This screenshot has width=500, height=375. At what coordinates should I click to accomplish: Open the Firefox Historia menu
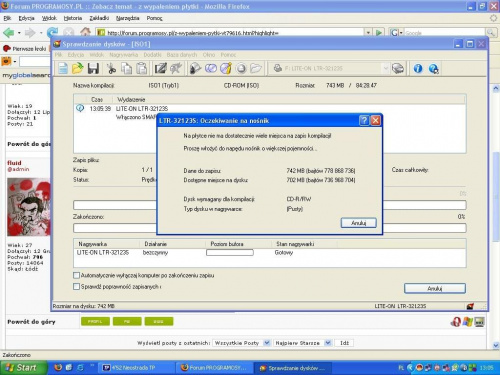pos(73,18)
